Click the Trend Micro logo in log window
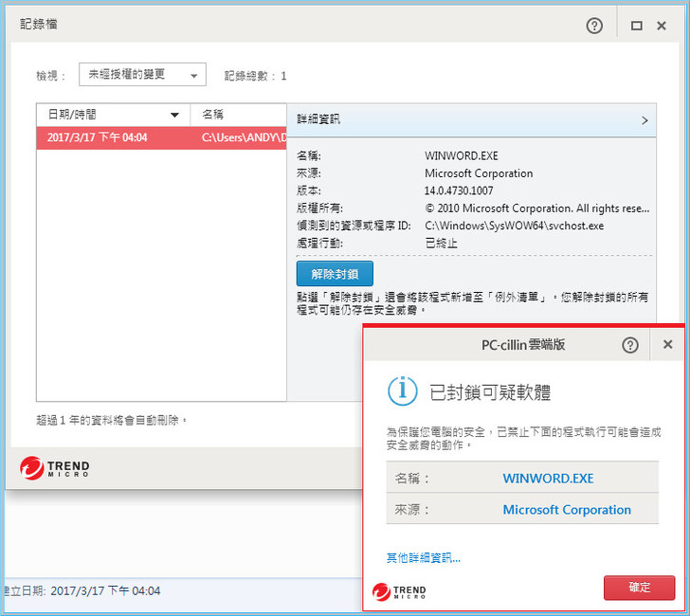 click(55, 468)
